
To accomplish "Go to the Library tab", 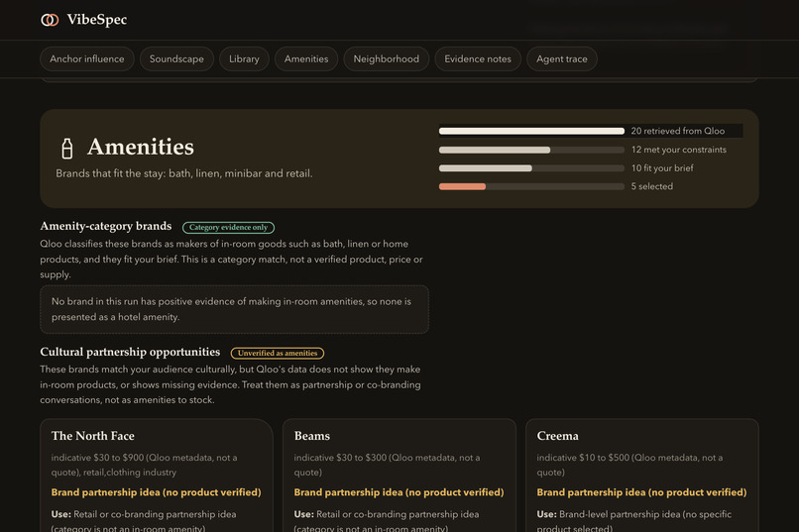I will [x=244, y=59].
